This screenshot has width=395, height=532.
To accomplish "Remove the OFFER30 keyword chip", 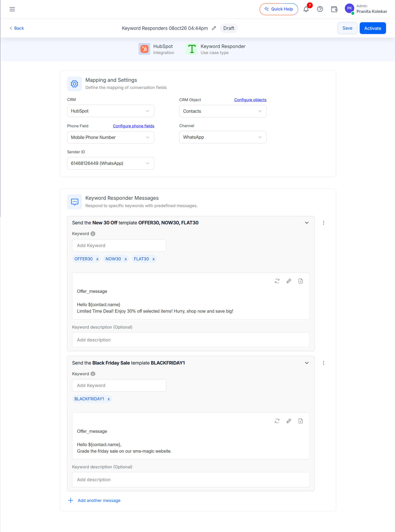I will coord(97,259).
